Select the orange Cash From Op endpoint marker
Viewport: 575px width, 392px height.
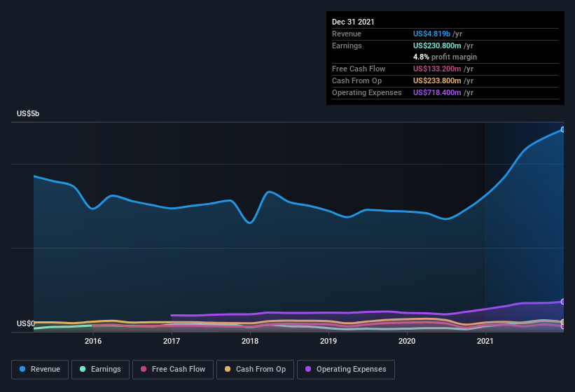tap(563, 322)
